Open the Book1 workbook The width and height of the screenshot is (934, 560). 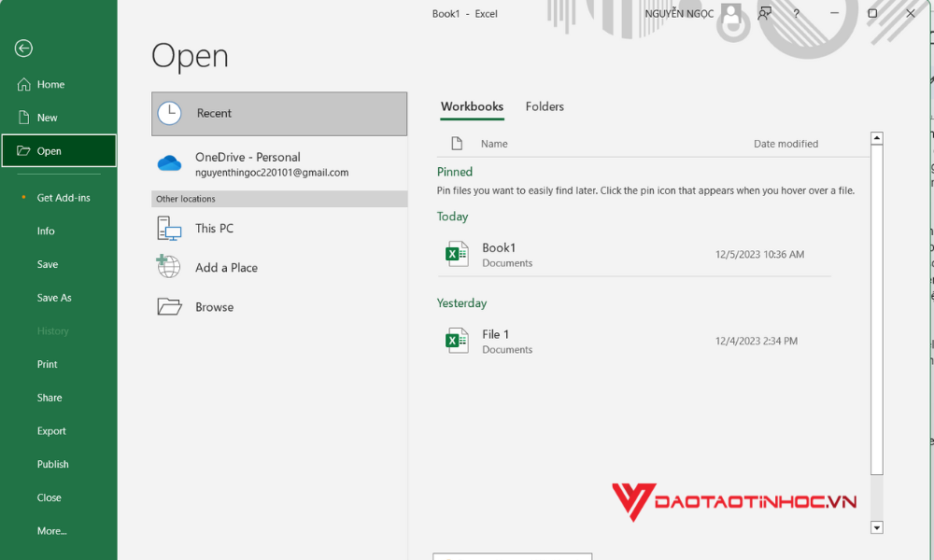coord(634,255)
